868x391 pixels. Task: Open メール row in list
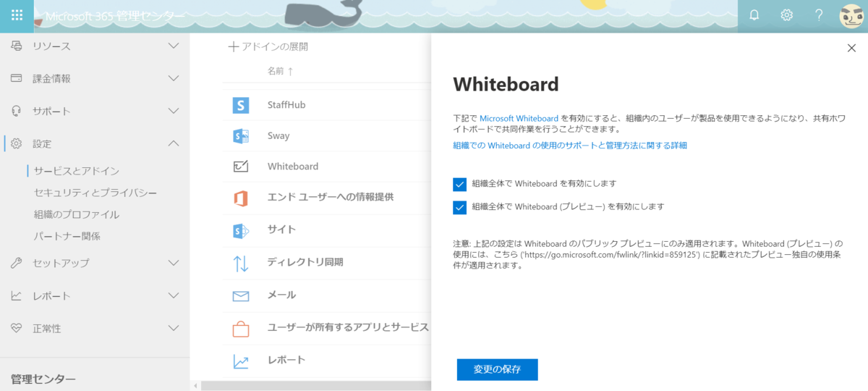pyautogui.click(x=328, y=295)
